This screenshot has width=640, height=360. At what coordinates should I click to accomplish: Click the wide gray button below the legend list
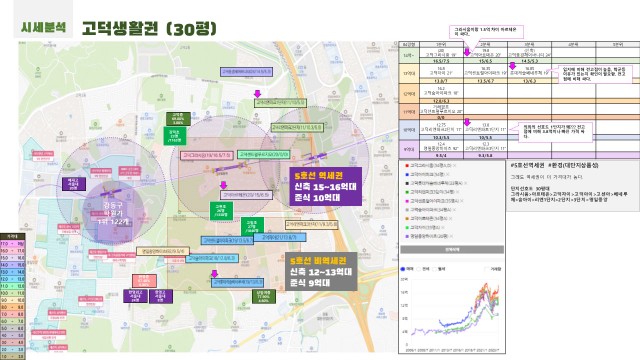coord(452,249)
